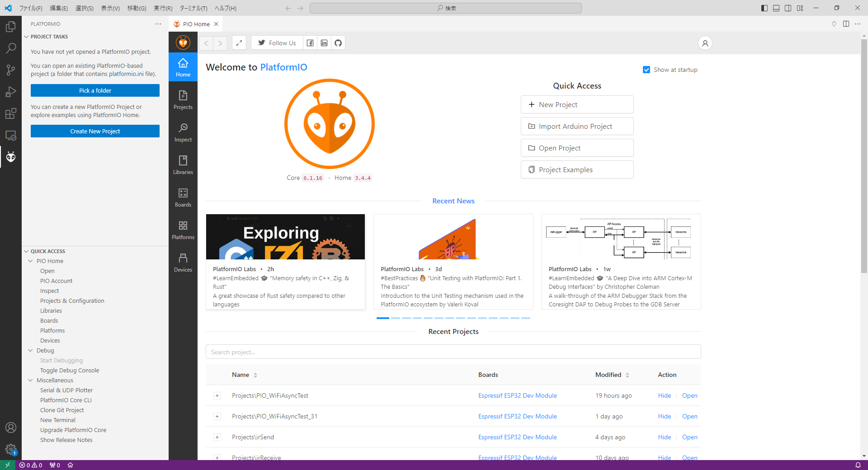868x470 pixels.
Task: Open the PlatformIO alien icon in activity bar
Action: (x=11, y=157)
